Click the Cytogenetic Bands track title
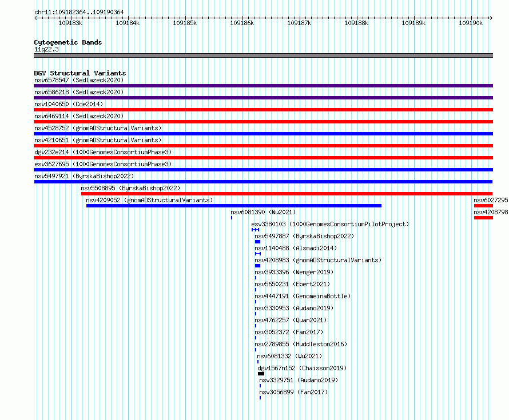509x420 pixels. [x=68, y=42]
